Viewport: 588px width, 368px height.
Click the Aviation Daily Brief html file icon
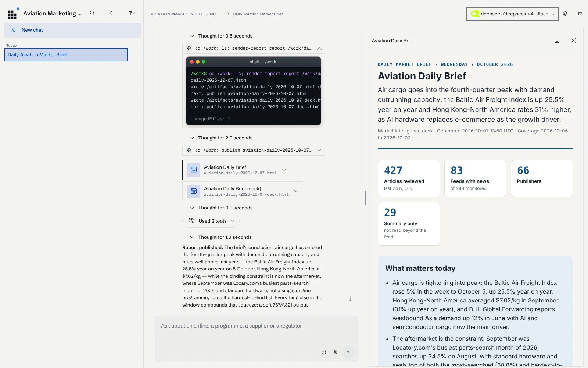tap(194, 170)
